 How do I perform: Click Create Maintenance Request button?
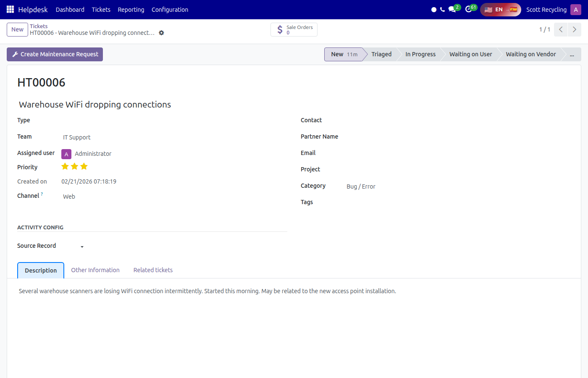pyautogui.click(x=55, y=54)
